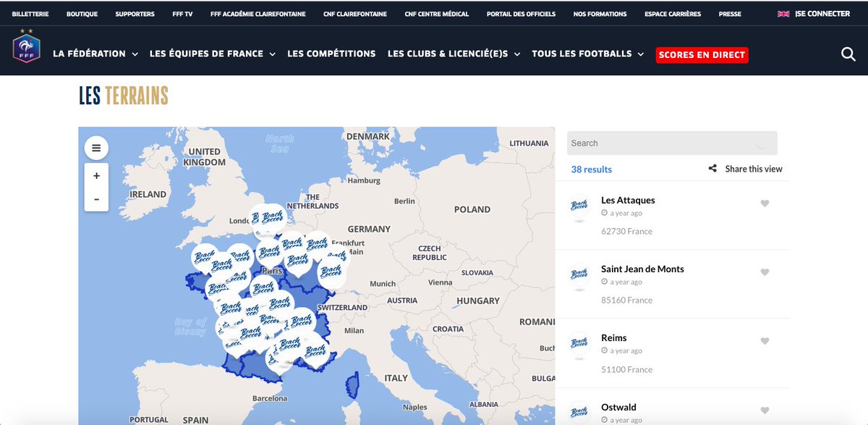Click the 51100 France address line
This screenshot has height=425, width=868.
pyautogui.click(x=626, y=369)
